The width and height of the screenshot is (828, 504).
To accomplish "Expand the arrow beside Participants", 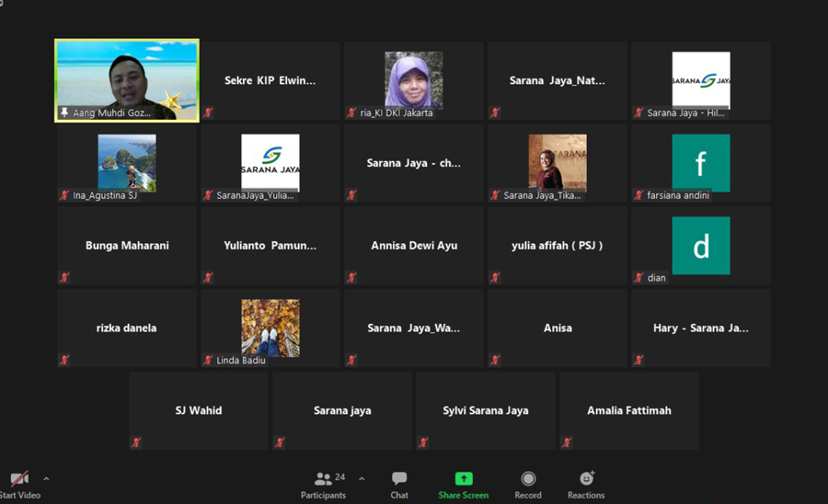I will click(362, 478).
